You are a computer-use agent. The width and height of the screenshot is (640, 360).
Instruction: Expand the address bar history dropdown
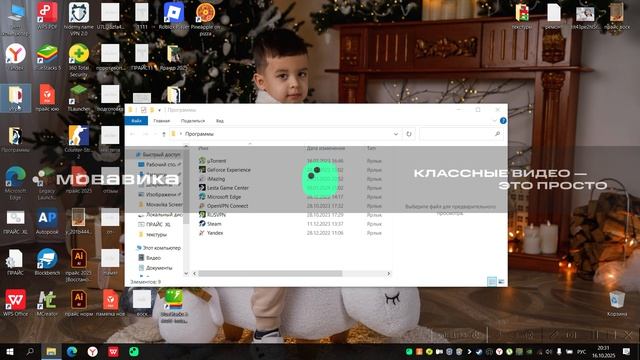coord(396,134)
